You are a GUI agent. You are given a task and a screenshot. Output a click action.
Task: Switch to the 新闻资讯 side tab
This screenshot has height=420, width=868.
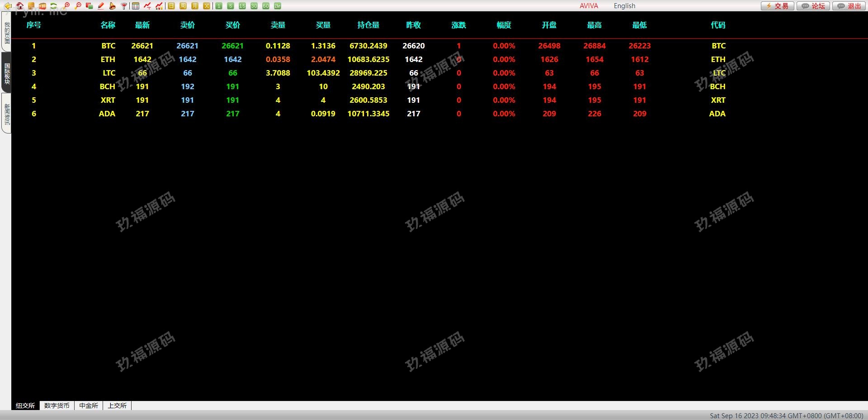7,114
